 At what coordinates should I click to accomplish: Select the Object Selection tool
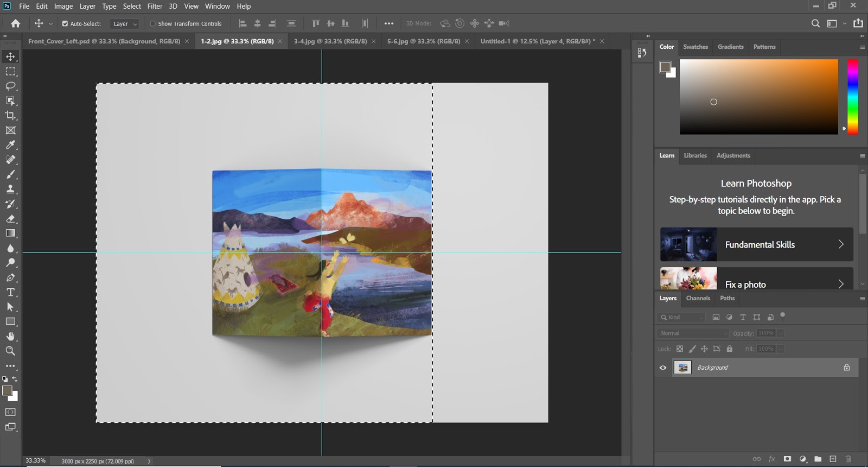tap(10, 101)
